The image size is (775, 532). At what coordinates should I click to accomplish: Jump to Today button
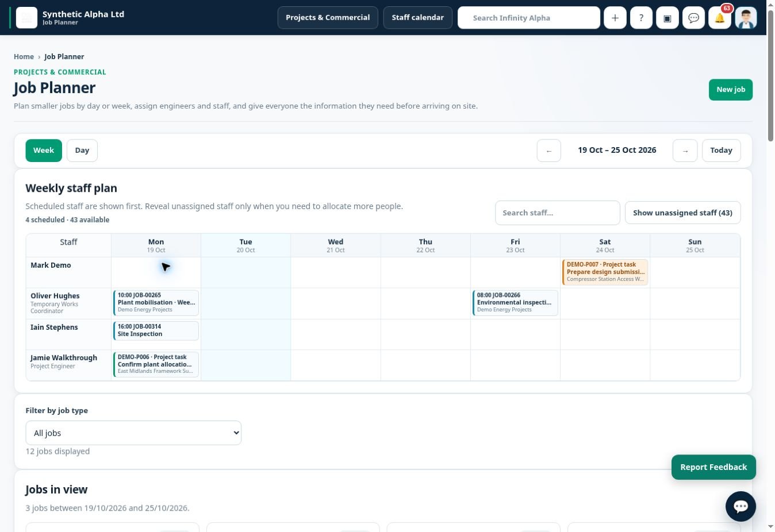coord(721,151)
